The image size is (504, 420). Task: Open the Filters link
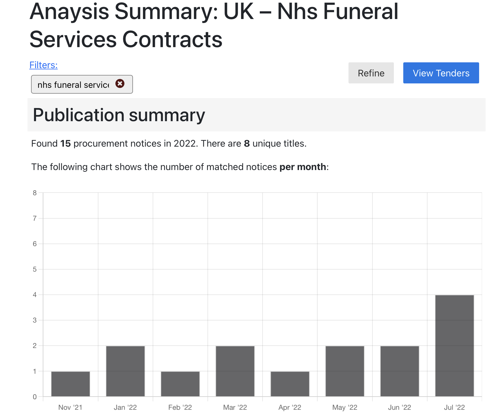(x=44, y=65)
